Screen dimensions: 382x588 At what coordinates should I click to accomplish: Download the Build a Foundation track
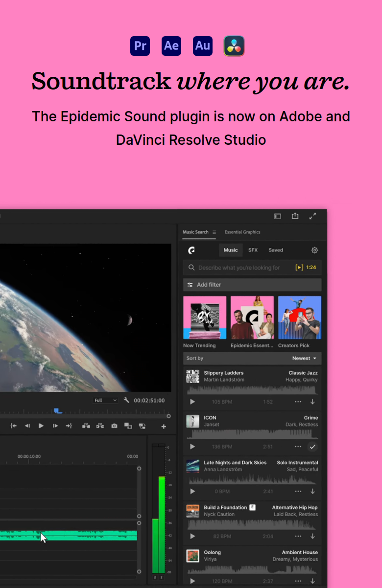pos(312,536)
